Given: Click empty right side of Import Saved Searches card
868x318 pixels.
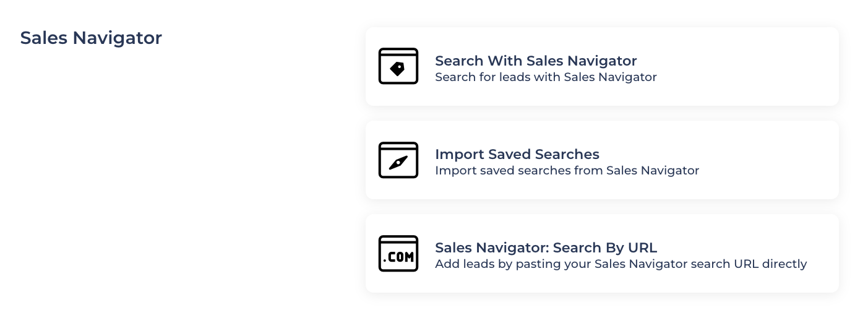Looking at the screenshot, I should pyautogui.click(x=767, y=160).
